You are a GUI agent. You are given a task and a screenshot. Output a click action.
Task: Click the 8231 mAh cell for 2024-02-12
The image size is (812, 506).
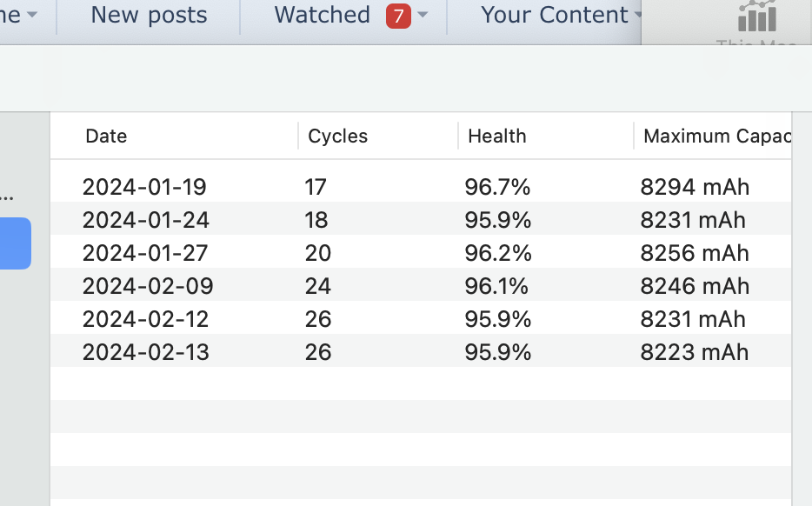click(693, 319)
